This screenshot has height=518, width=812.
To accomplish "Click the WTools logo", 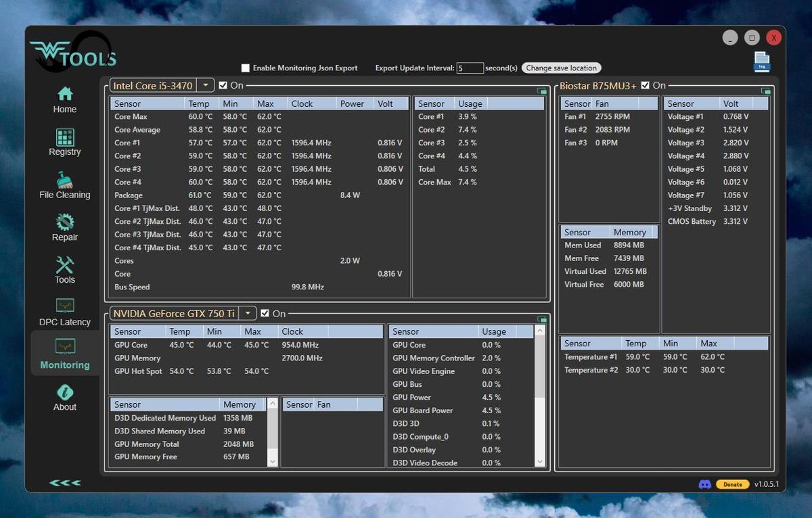I will coord(72,52).
